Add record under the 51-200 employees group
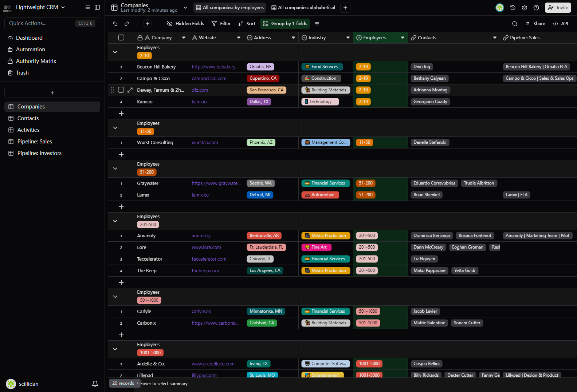This screenshot has height=392, width=577. (x=121, y=207)
